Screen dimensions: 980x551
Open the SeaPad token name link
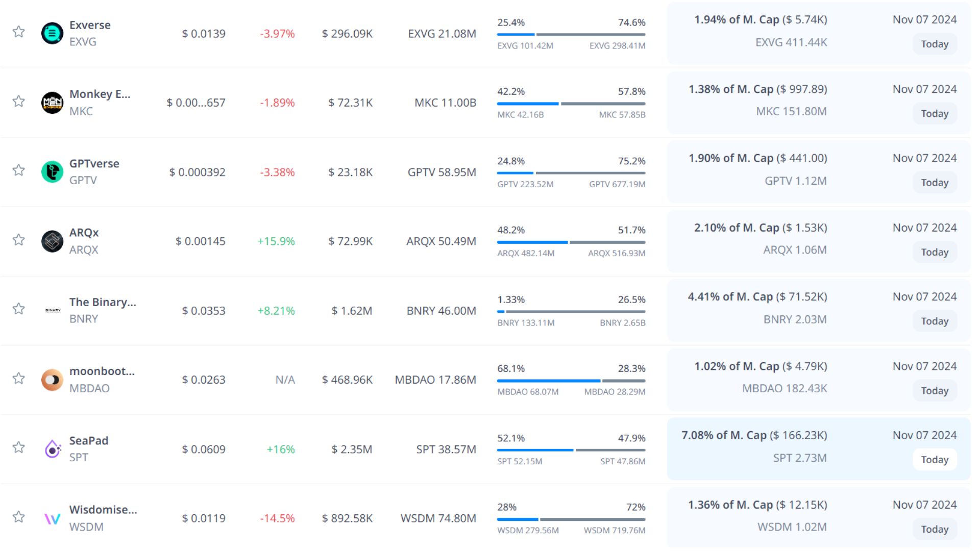pos(89,440)
